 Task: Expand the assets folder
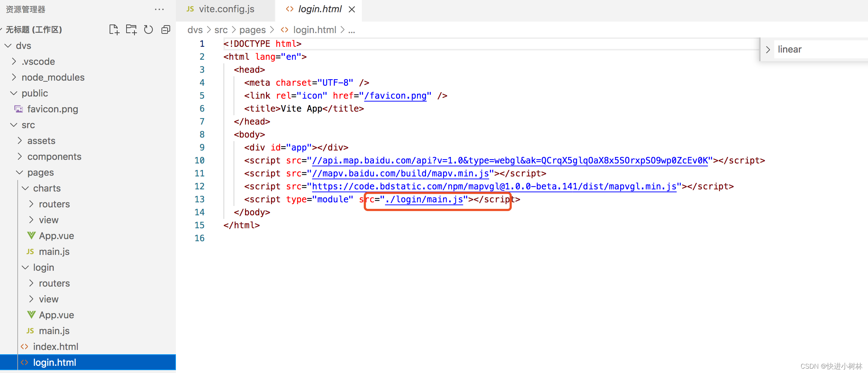point(19,140)
